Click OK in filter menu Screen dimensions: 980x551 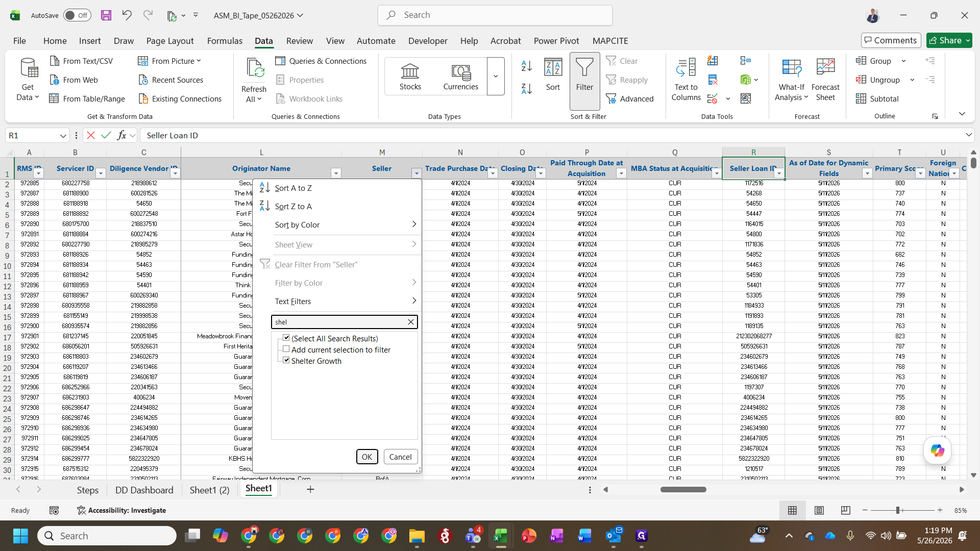coord(367,457)
